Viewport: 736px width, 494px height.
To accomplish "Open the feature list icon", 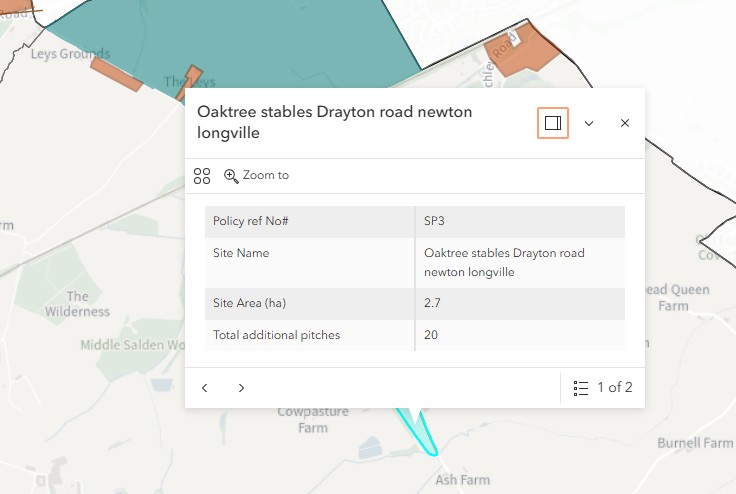I will [x=581, y=388].
